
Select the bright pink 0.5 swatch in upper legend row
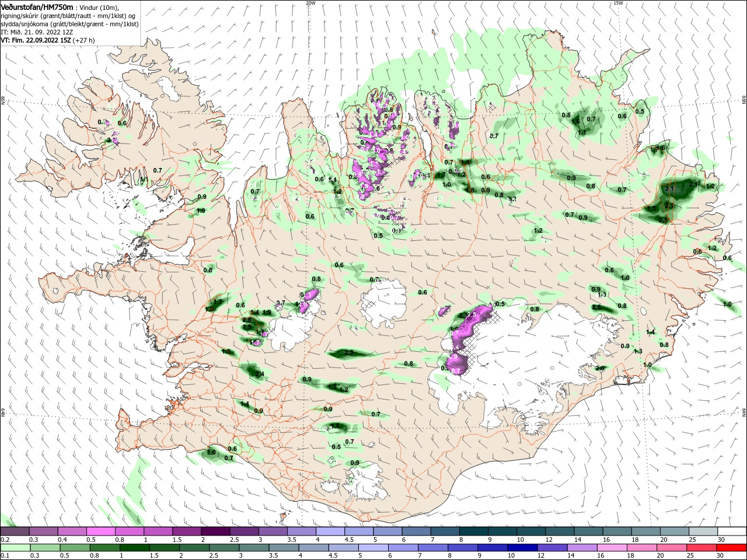click(x=101, y=531)
